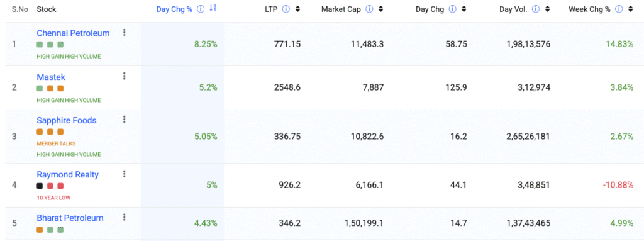Select LTP value 771.15

[287, 45]
